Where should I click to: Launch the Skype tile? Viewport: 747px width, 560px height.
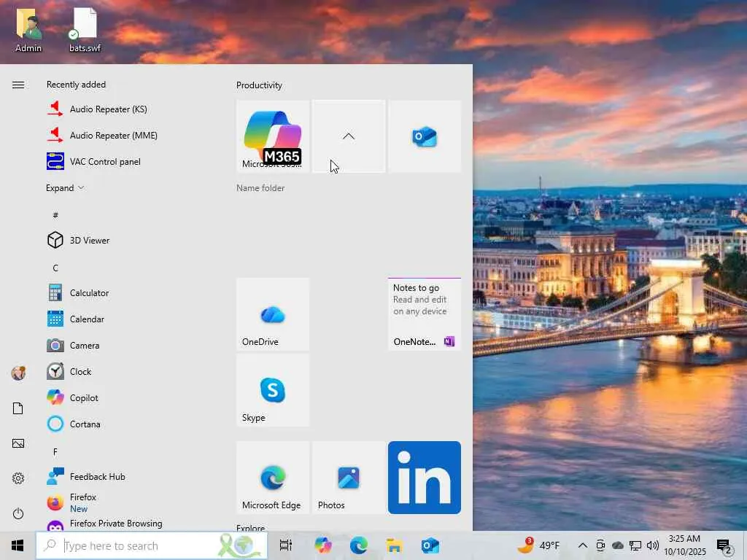click(273, 390)
